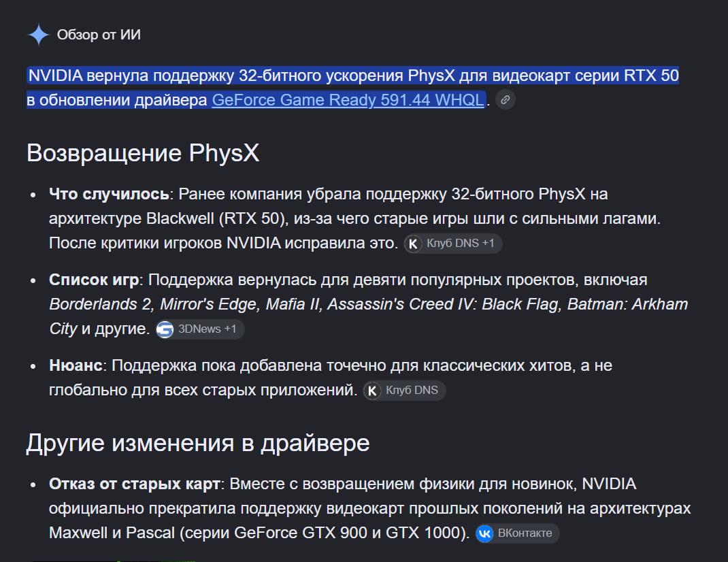
Task: Click the Обзор от ИИ header label
Action: (99, 35)
